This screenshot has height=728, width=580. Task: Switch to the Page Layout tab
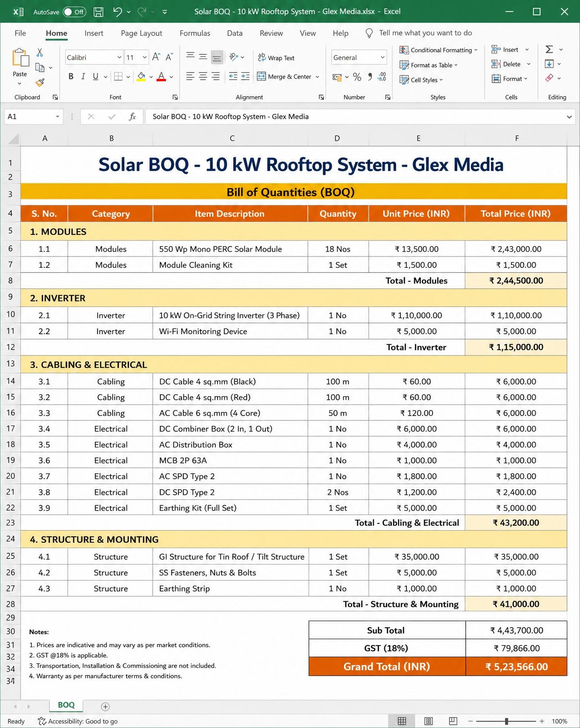pos(141,33)
